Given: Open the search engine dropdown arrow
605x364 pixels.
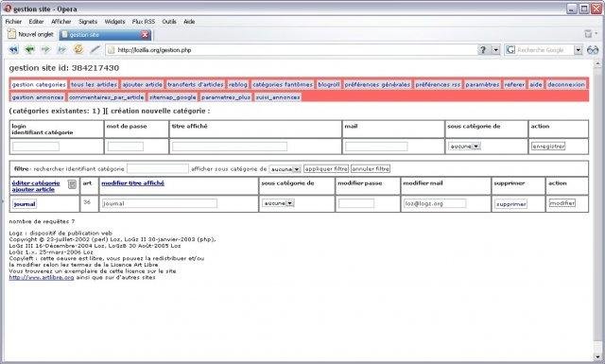Looking at the screenshot, I should (x=578, y=50).
